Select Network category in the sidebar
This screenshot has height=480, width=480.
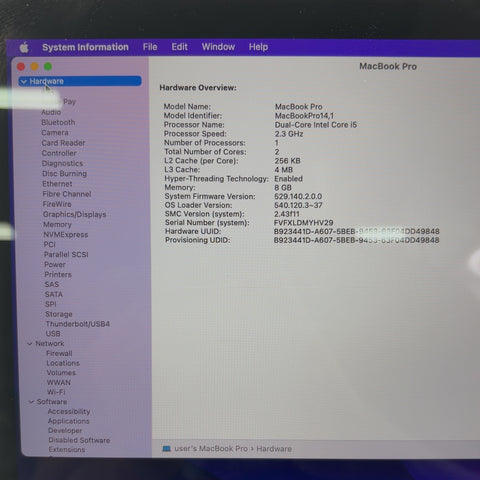(x=50, y=344)
